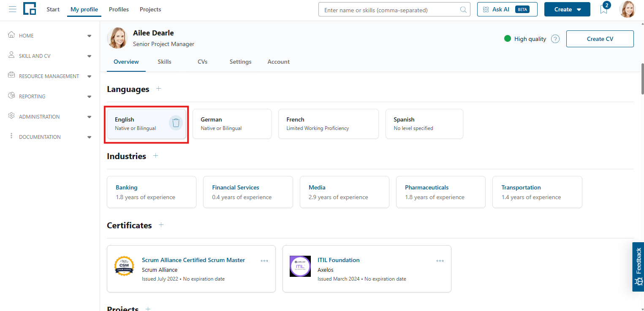Go to the Start nav item
This screenshot has width=644, height=311.
[53, 9]
